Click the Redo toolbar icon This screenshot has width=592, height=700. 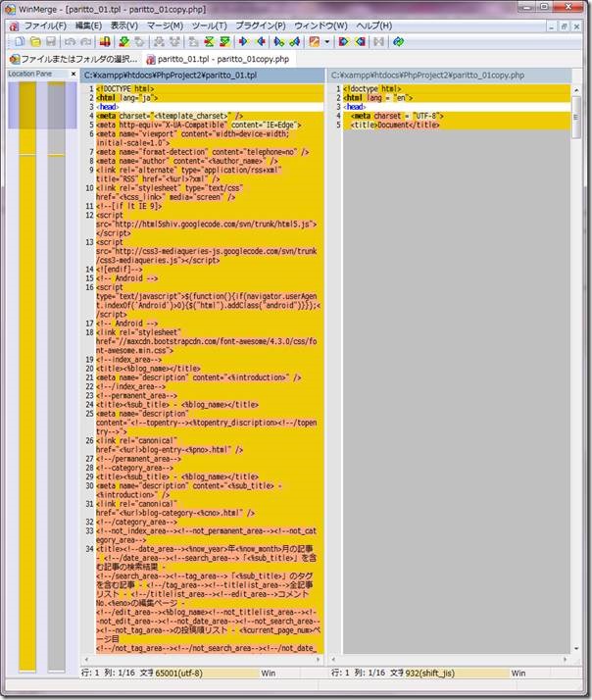click(x=85, y=42)
